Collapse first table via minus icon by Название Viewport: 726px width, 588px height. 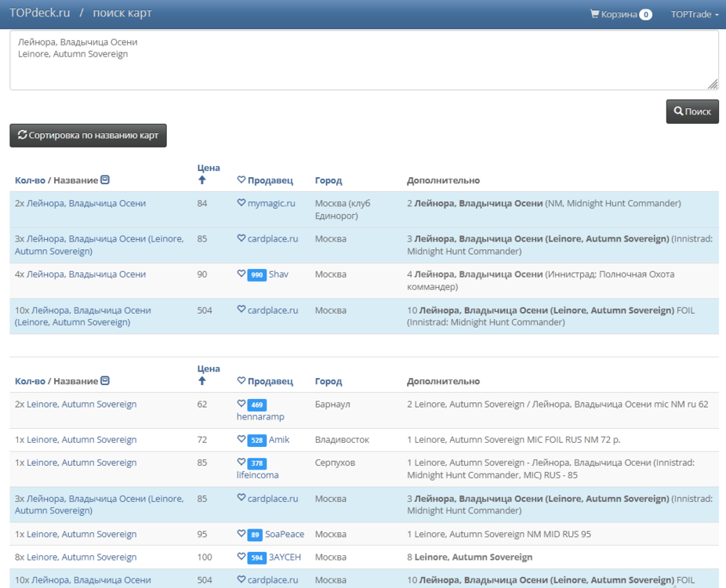105,180
